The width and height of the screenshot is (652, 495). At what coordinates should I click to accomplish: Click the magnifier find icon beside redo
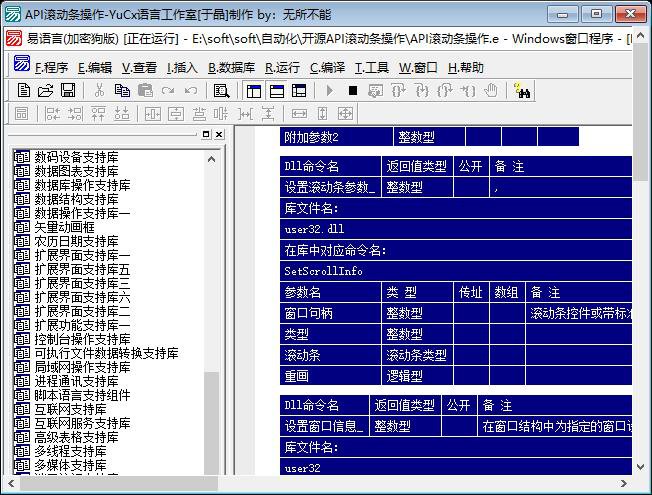click(x=222, y=91)
